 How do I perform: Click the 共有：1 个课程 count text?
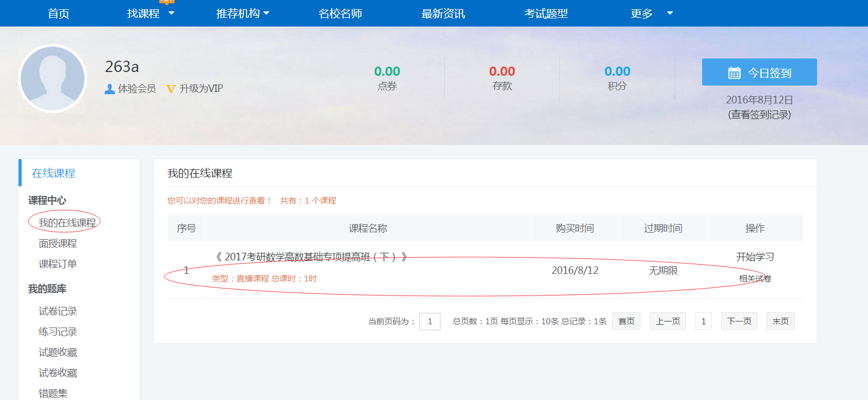(308, 201)
